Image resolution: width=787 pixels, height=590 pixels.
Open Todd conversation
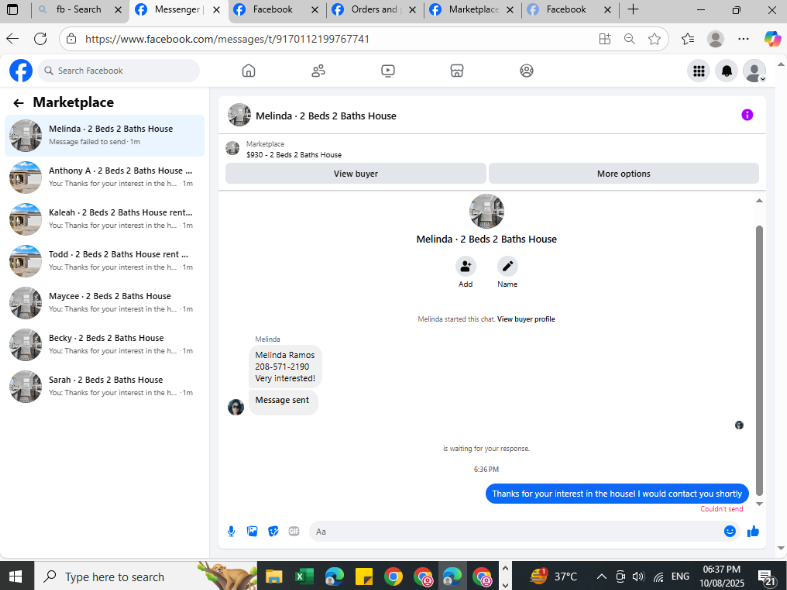pos(104,261)
